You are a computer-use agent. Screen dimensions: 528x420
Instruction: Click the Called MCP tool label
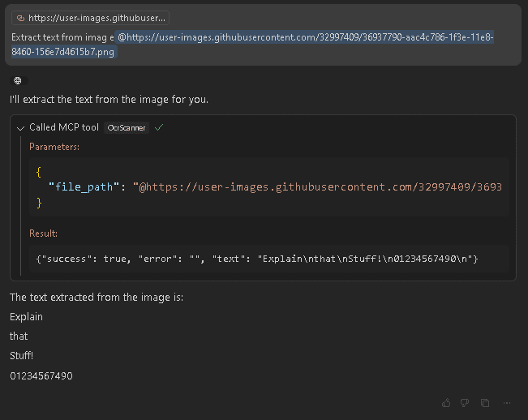tap(64, 127)
